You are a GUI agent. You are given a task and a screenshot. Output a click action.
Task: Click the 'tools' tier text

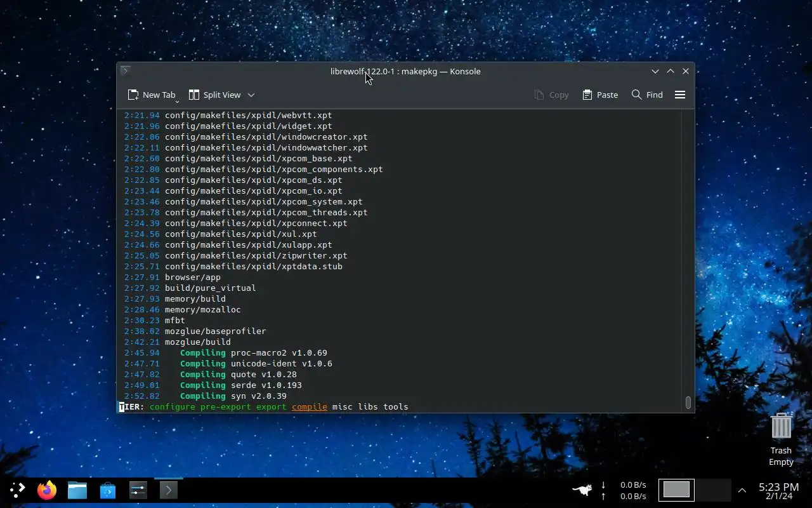[396, 406]
